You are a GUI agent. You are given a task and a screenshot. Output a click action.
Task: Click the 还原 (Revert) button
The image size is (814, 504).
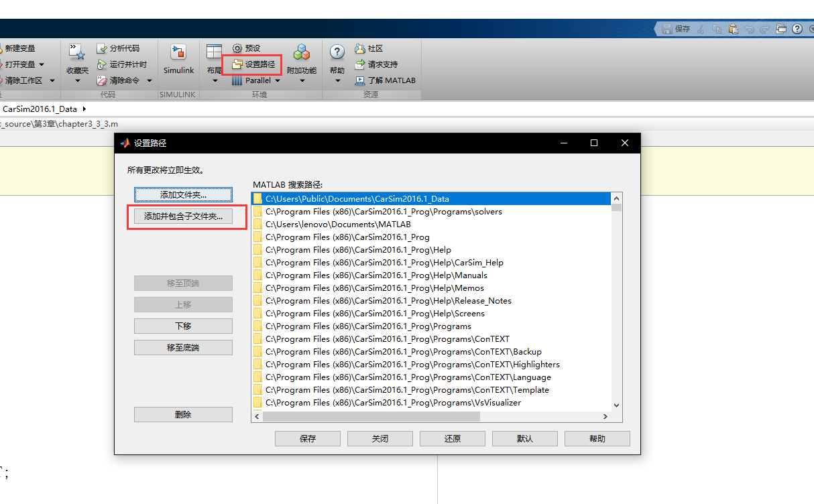coord(453,438)
